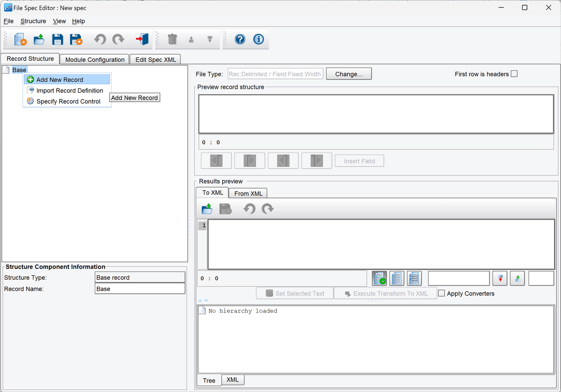The width and height of the screenshot is (561, 392).
Task: Select Specify Record Control menu entry
Action: (x=67, y=101)
